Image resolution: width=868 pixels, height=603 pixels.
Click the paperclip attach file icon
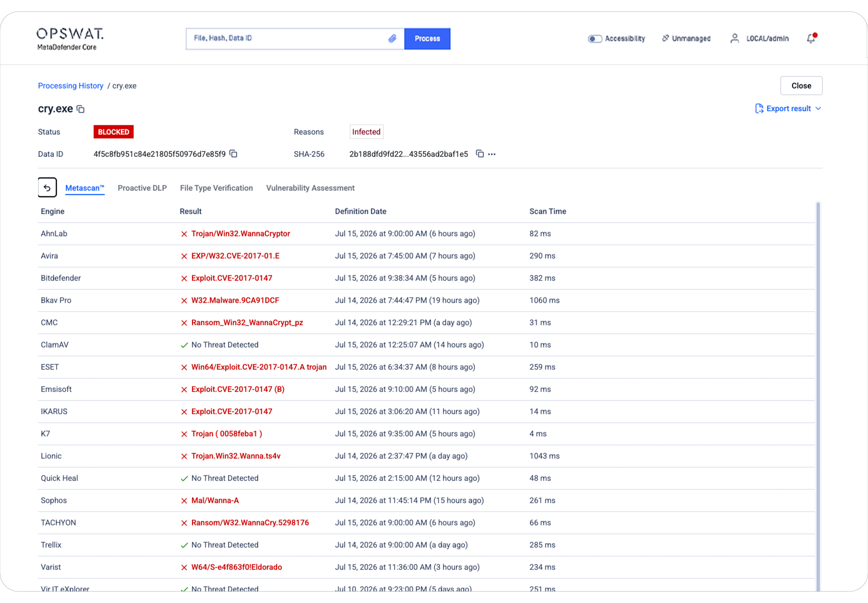(392, 38)
